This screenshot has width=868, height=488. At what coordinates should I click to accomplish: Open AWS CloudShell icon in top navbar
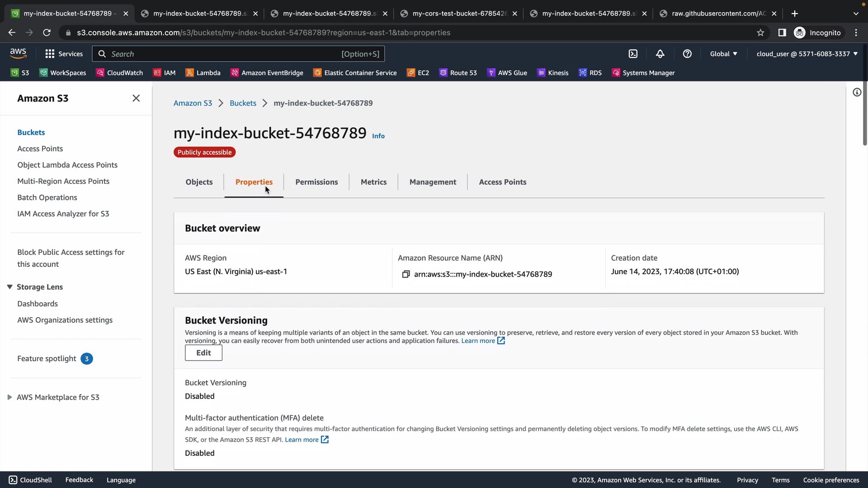tap(633, 54)
